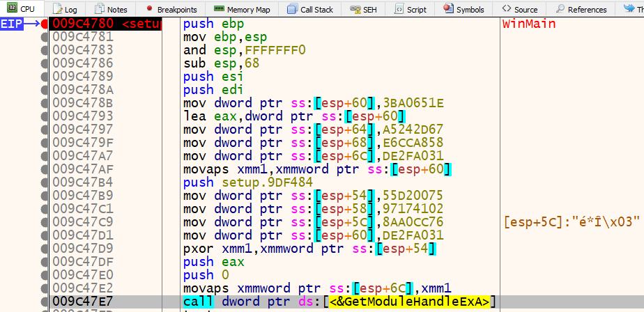Toggle breakpoint bullet at address 009C4781
Screen dimensions: 644x312
tap(45, 38)
